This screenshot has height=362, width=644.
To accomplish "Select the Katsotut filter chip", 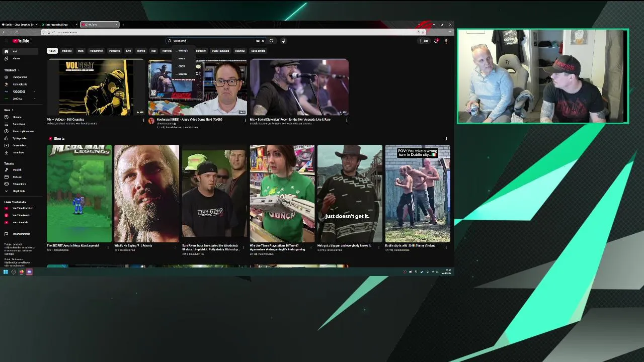I will (x=240, y=51).
